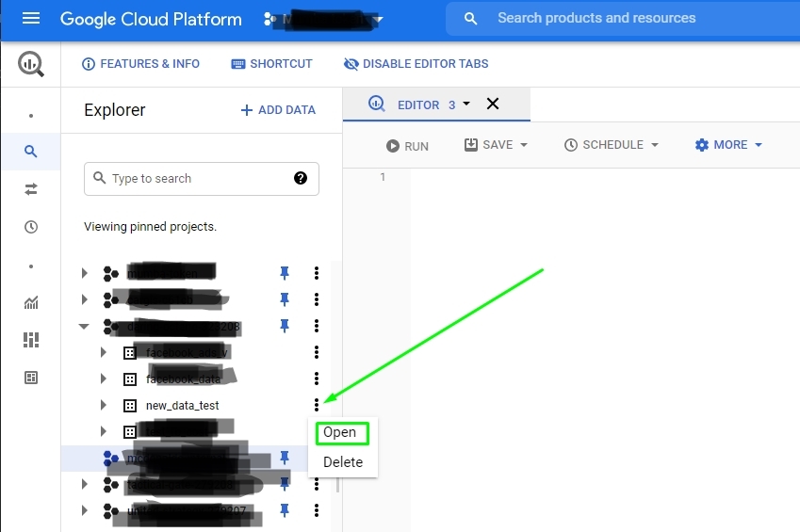Open actions menu for facebook_data dataset

(x=317, y=379)
